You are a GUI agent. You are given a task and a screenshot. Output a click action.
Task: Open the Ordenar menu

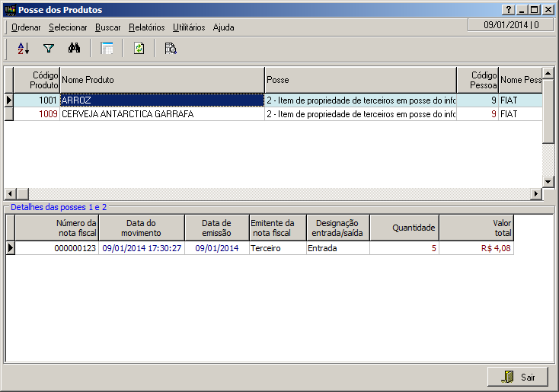[x=27, y=27]
